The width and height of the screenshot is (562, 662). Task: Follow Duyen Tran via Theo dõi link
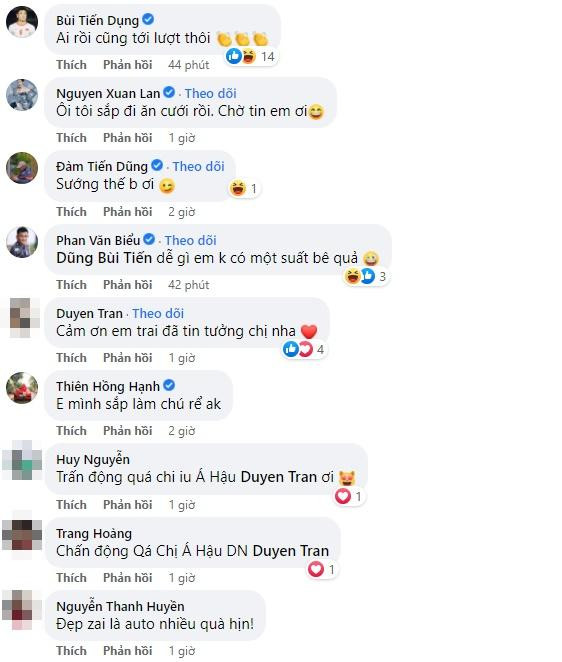[x=158, y=313]
